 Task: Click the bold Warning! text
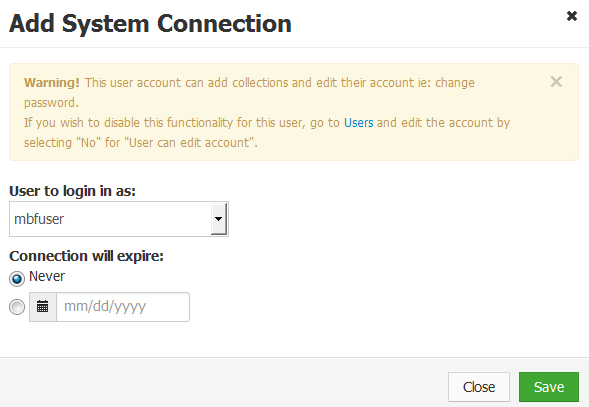(51, 83)
